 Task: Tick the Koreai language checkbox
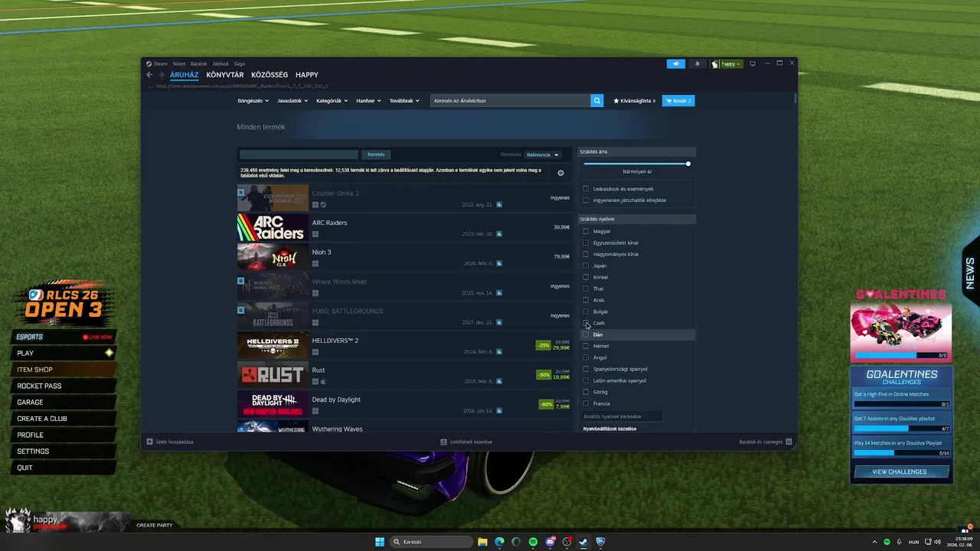tap(586, 277)
